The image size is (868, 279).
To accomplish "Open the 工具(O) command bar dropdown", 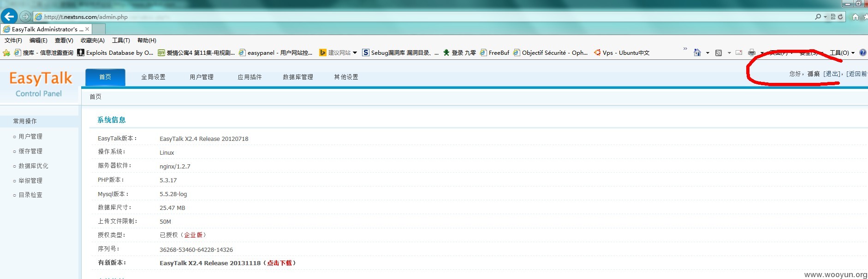I will (842, 53).
